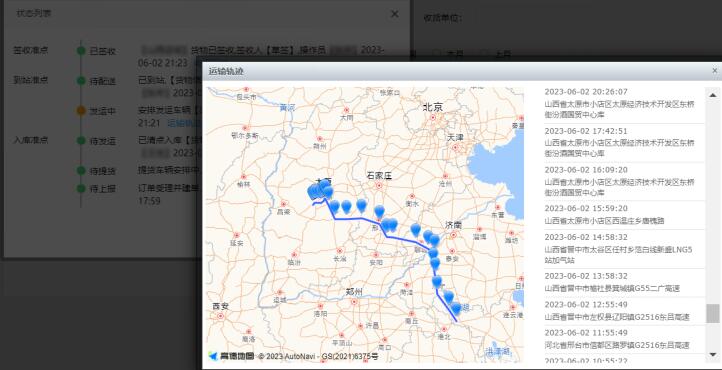Select the southernmost blue marker at route end
Screen dimensions: 722x370
click(x=456, y=307)
